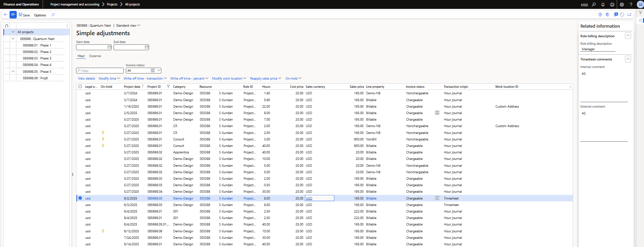The image size is (644, 247).
Task: Click the Save disk icon
Action: 20,15
